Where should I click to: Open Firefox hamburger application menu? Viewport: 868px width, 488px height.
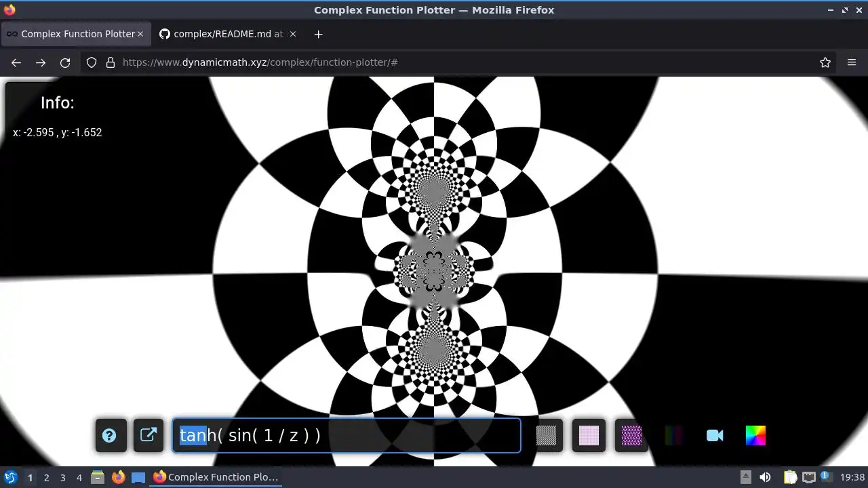(852, 62)
